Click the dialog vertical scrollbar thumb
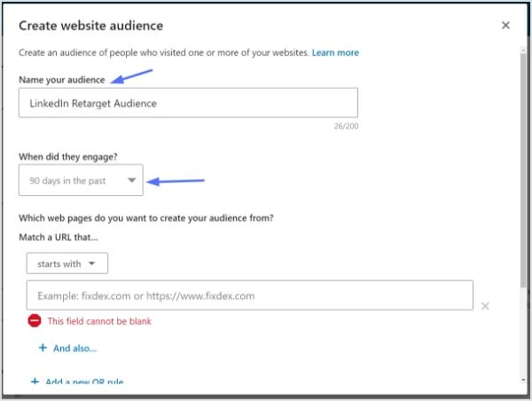This screenshot has height=401, width=532. 524,169
